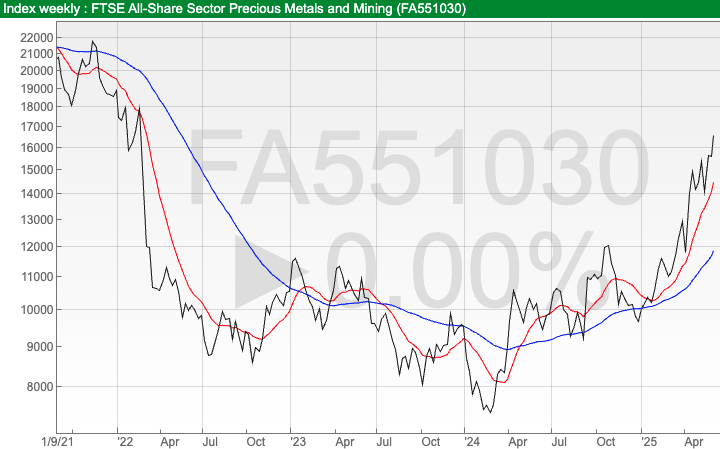
Task: Click the '22 year label on x-axis
Action: coord(125,442)
